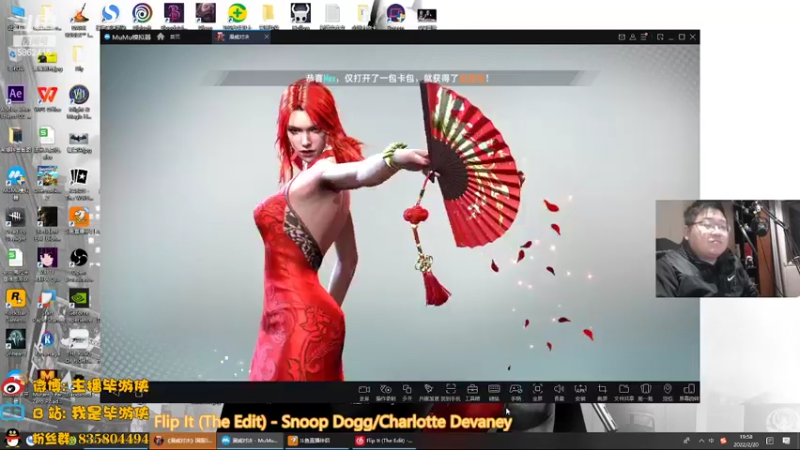Click the shake phone icon in MuMu toolbar
The image size is (800, 450).
point(645,390)
